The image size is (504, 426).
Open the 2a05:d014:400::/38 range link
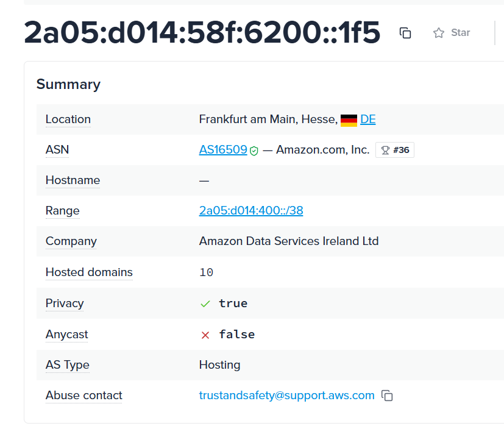251,211
